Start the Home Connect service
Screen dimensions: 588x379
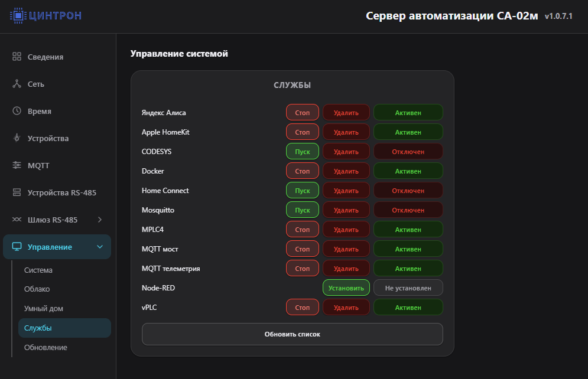tap(302, 190)
